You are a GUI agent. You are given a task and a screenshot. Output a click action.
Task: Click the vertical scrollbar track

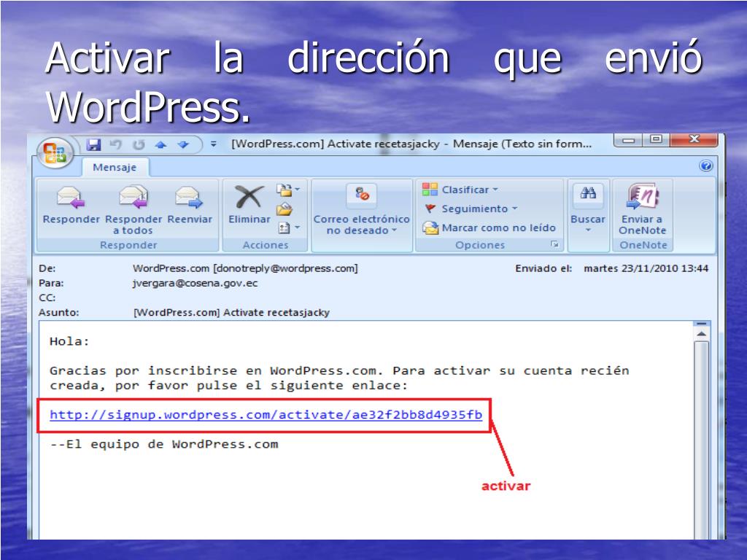click(701, 438)
